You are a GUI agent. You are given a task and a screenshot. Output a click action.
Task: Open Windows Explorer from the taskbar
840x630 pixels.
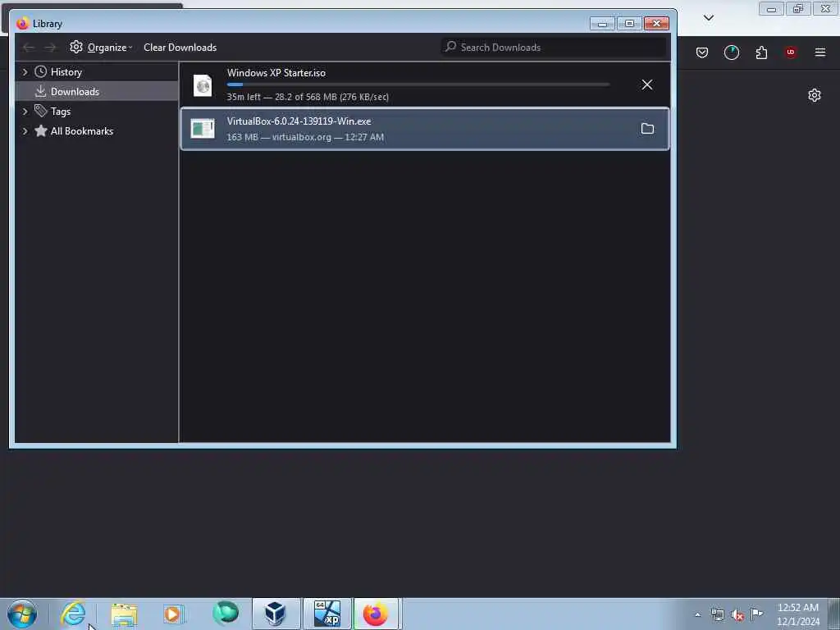(125, 614)
